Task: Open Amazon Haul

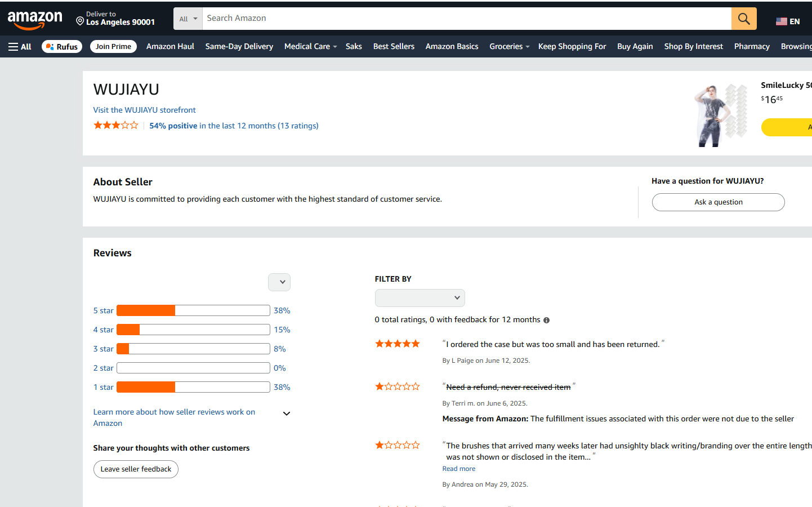Action: (170, 46)
